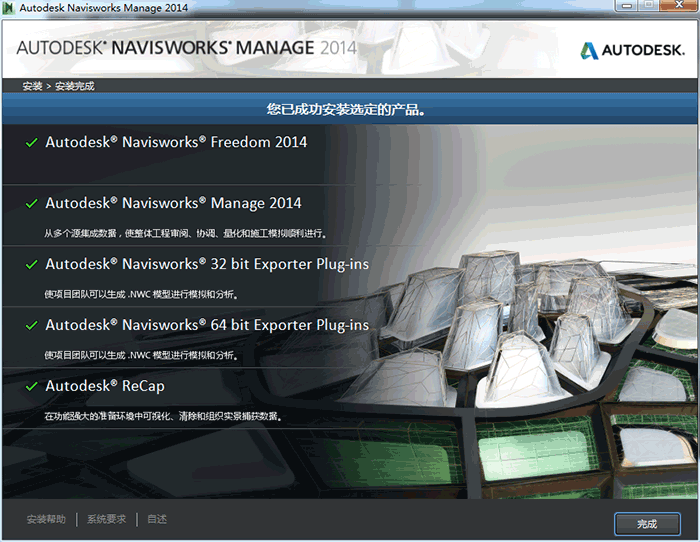Click the Autodesk logo in the header
The width and height of the screenshot is (700, 542).
pos(630,50)
